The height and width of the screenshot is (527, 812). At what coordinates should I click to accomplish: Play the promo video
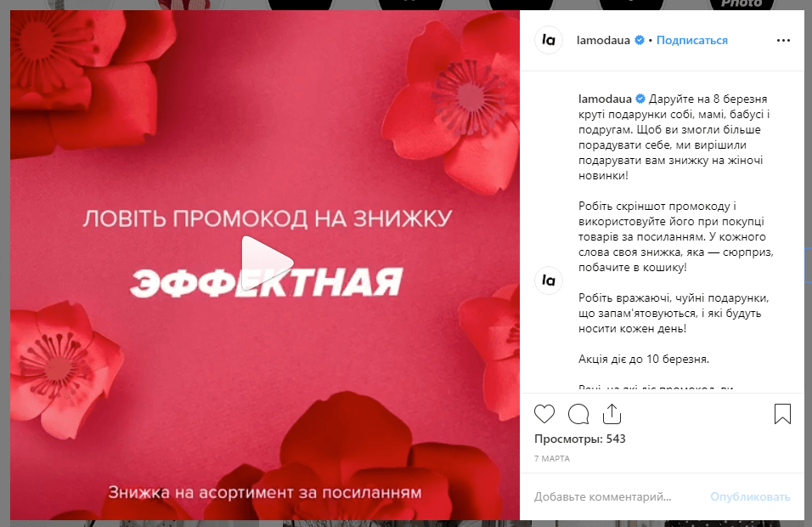[x=266, y=263]
